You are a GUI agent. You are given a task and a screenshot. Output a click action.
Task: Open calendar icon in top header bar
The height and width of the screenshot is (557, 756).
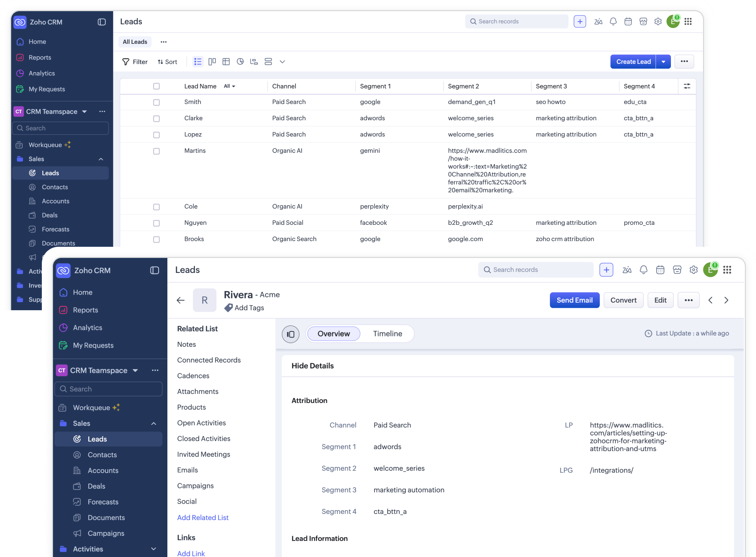tap(628, 22)
